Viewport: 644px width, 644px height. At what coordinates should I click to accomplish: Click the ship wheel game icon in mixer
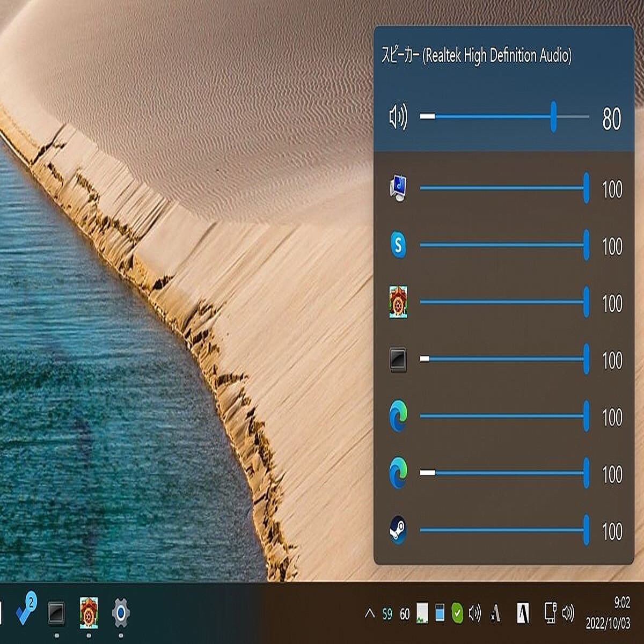(398, 302)
